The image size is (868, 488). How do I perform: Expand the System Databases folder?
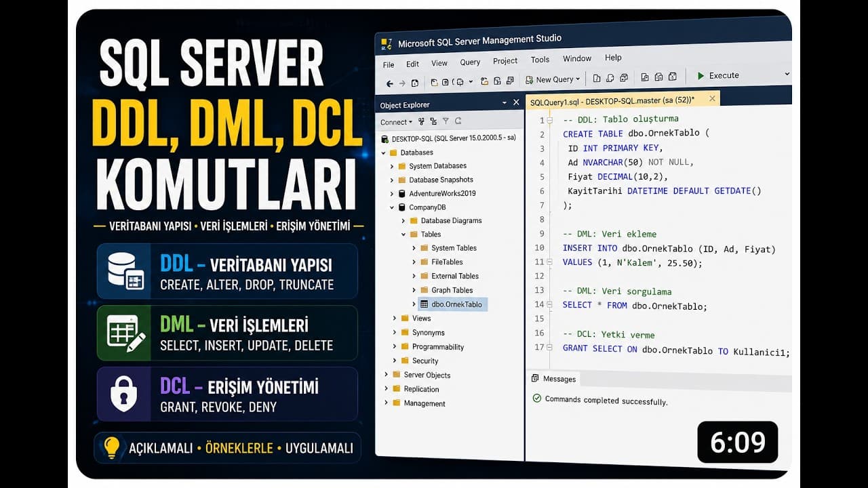click(x=392, y=166)
